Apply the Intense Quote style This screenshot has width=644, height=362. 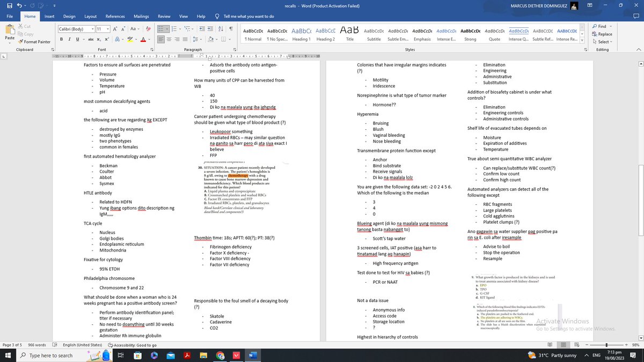point(518,34)
